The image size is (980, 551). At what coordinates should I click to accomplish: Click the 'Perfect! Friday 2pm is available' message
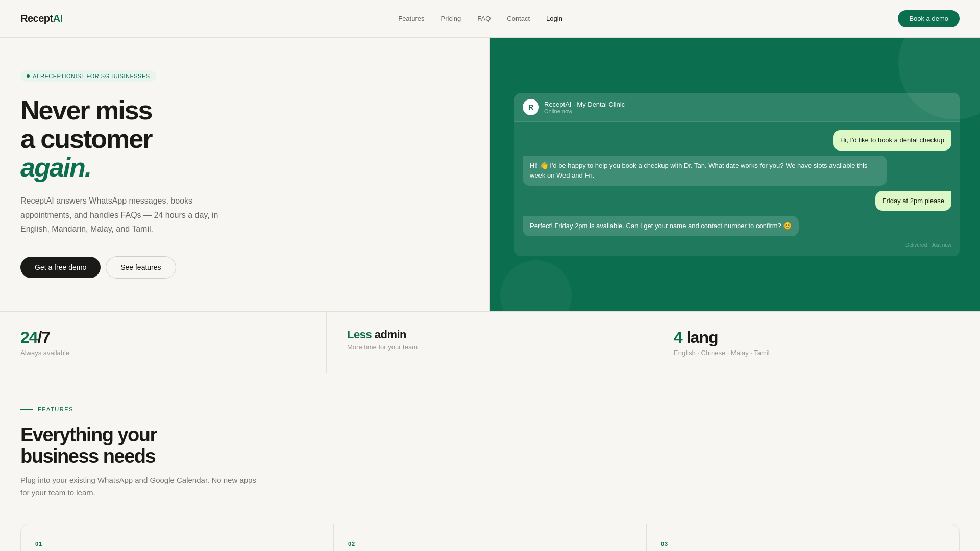pos(660,226)
